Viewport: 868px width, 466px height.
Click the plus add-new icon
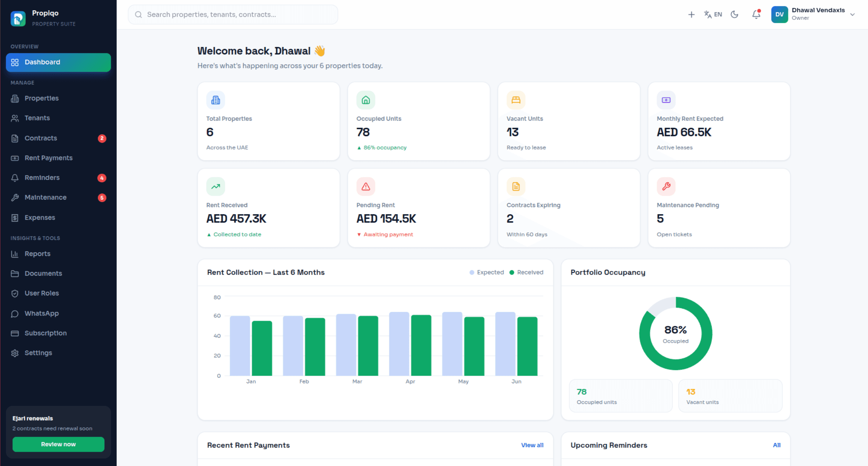(691, 15)
